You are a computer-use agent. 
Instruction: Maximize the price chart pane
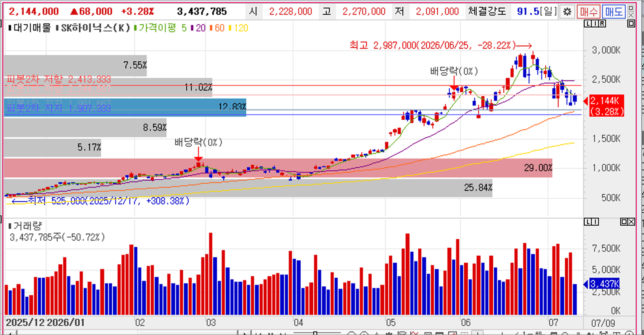tap(631, 24)
